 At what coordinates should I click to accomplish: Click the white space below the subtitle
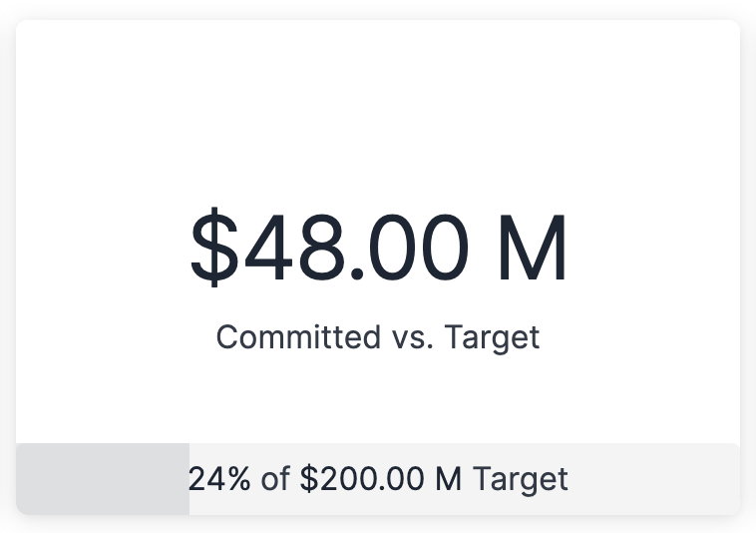coord(377,399)
